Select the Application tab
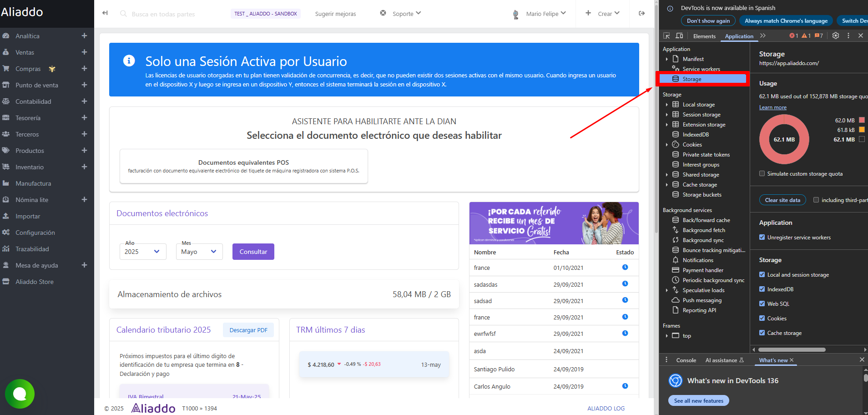 739,36
